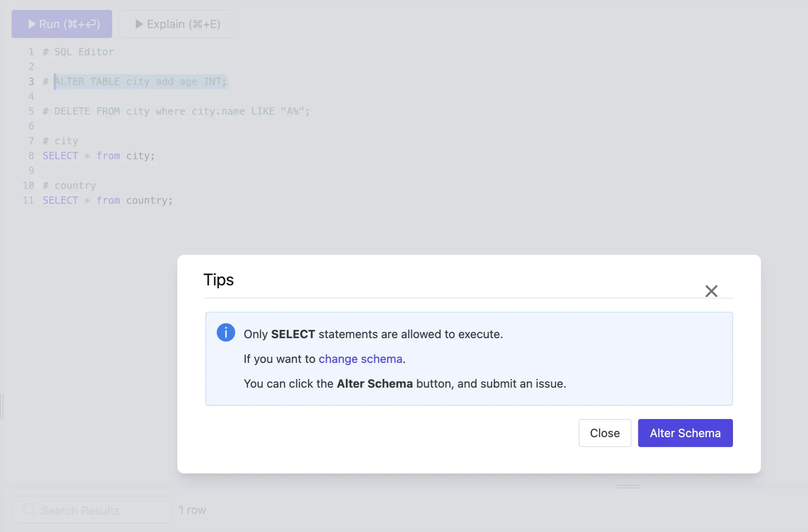Screen dimensions: 808x532
Task: Click the Alter Schema button
Action: 685,433
